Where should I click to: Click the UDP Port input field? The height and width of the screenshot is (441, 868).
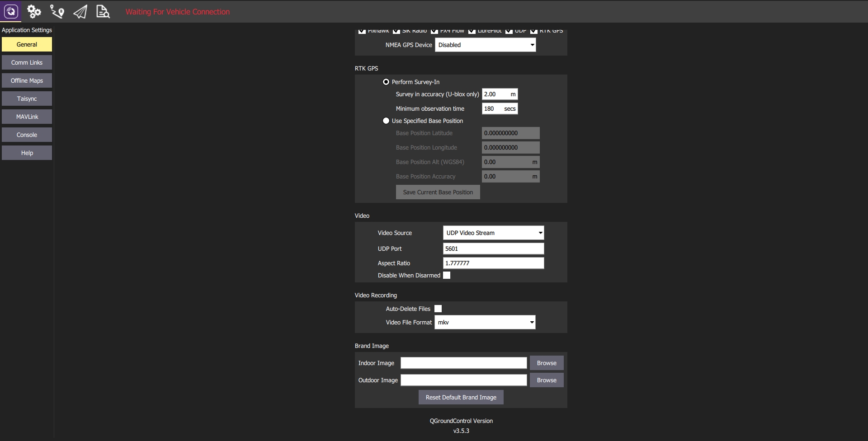pos(493,249)
